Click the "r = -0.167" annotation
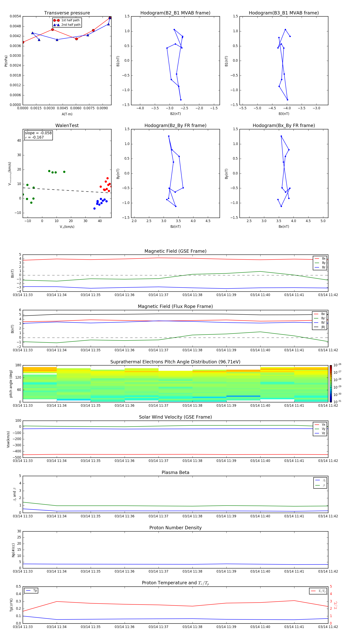Viewport: 351px width, 644px height. coord(34,137)
